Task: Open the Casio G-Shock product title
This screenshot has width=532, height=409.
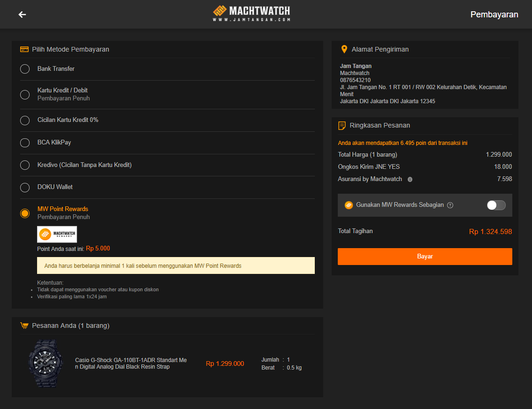Action: click(x=131, y=364)
